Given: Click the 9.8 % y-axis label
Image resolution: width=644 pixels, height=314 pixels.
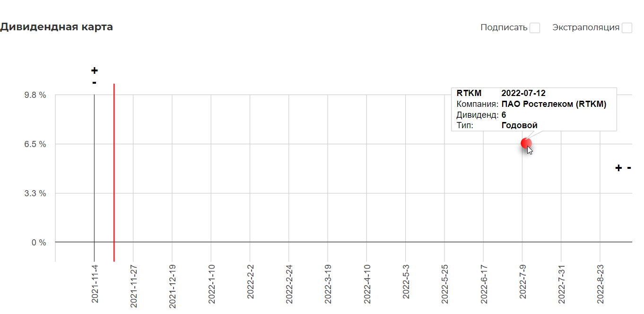Looking at the screenshot, I should point(35,95).
